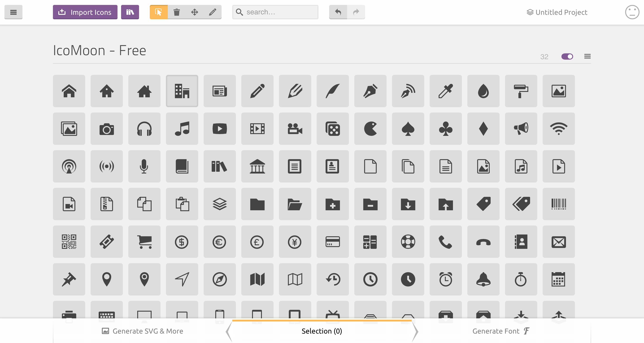Toggle the IcoMoon Free set switch

568,56
